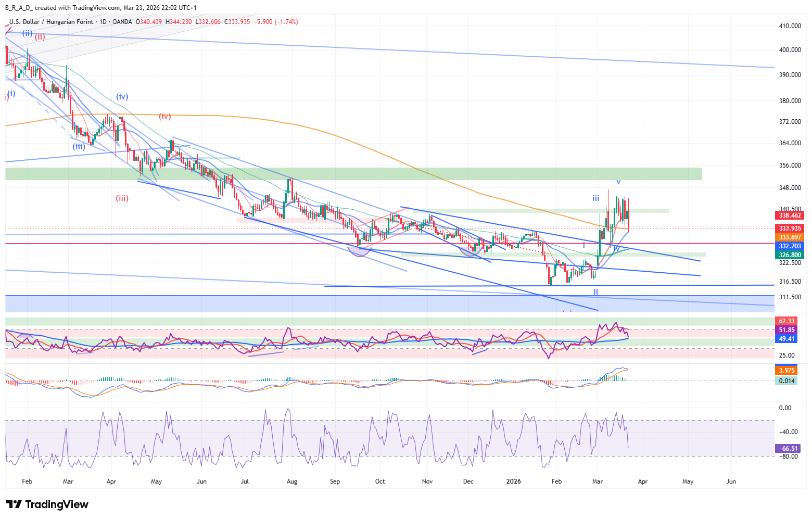This screenshot has width=812, height=520.
Task: Select the blue 332.703 price tag
Action: click(x=790, y=246)
